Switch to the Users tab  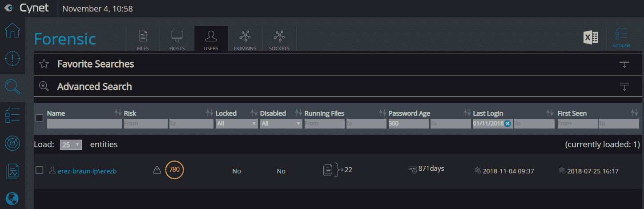point(211,39)
